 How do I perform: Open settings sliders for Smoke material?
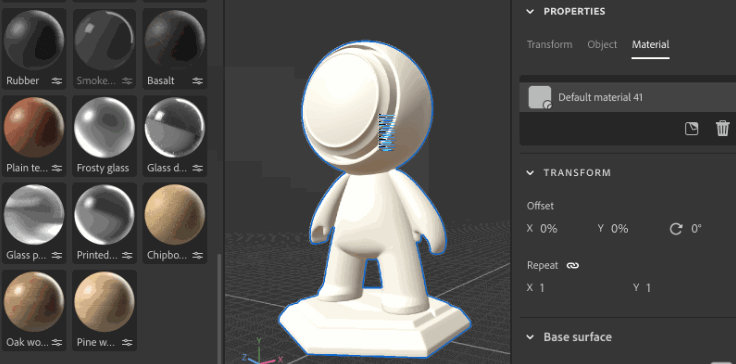(127, 81)
